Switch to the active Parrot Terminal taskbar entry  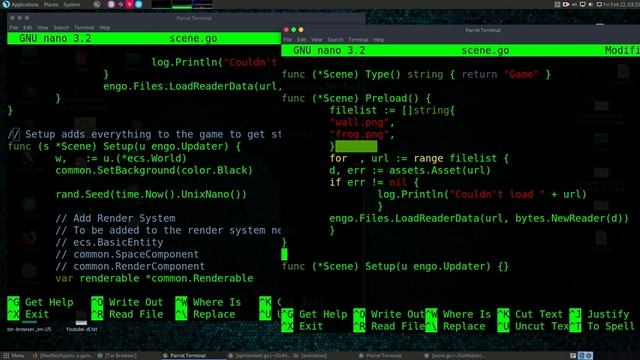click(188, 356)
